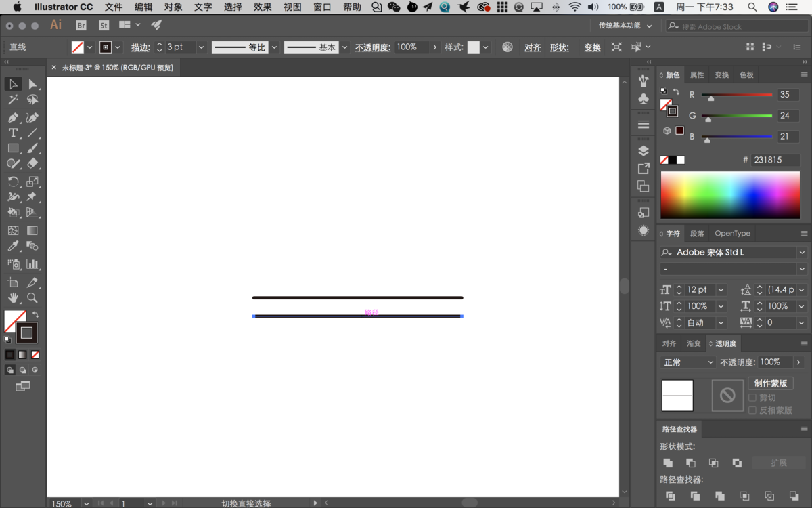Pick the Line Segment tool
This screenshot has height=508, width=812.
click(x=32, y=133)
